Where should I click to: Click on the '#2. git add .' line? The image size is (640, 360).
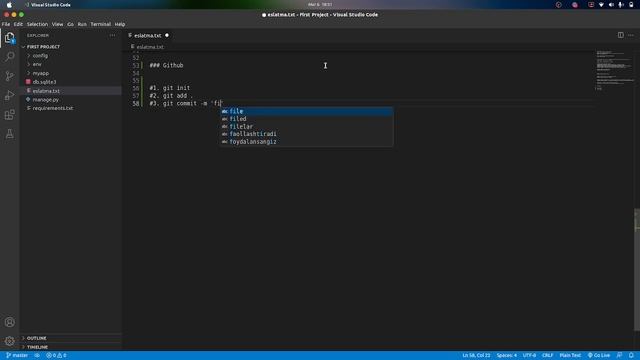tap(171, 96)
